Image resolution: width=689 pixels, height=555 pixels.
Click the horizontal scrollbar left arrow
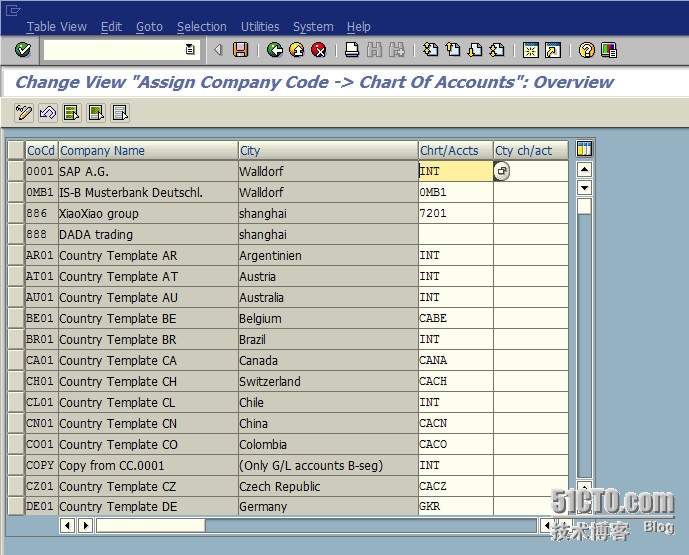coord(67,525)
